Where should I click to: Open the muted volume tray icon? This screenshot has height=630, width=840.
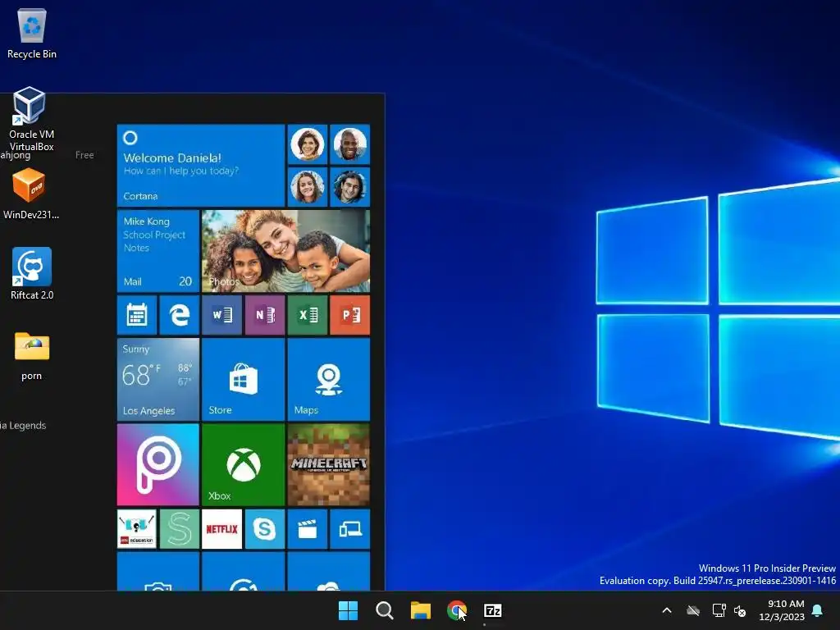click(x=741, y=610)
